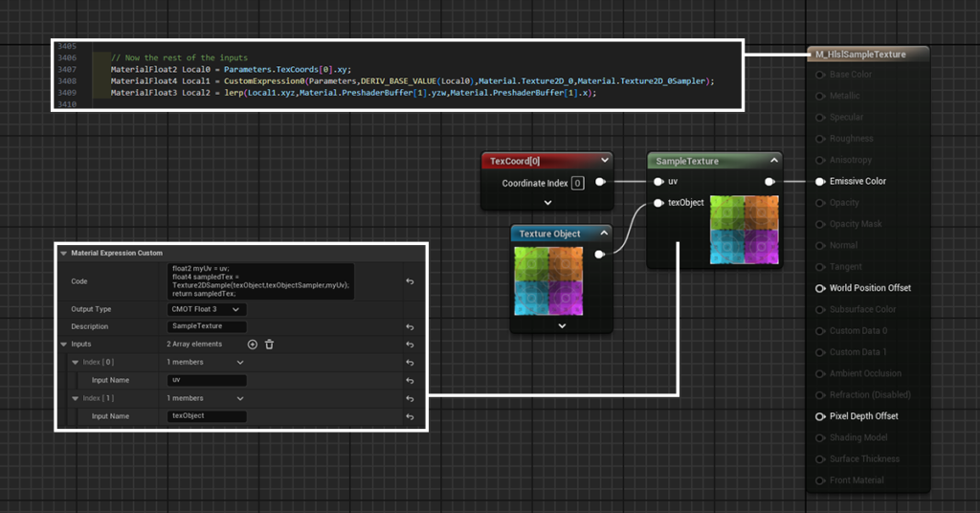Viewport: 980px width, 513px height.
Task: Collapse the SampleTexture node preview
Action: coord(774,162)
